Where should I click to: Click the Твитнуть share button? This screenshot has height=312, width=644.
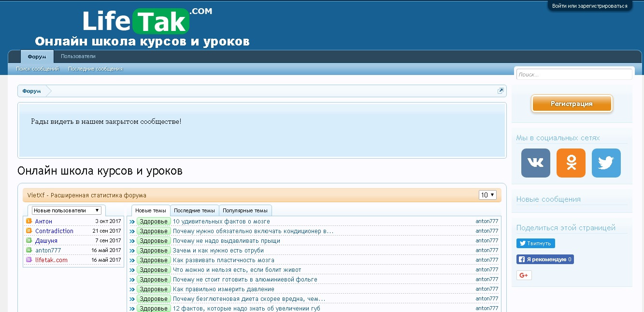coord(536,243)
